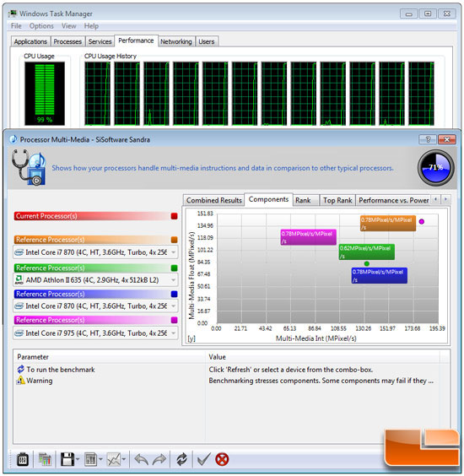Click the last CPU Usage History graph

point(421,94)
